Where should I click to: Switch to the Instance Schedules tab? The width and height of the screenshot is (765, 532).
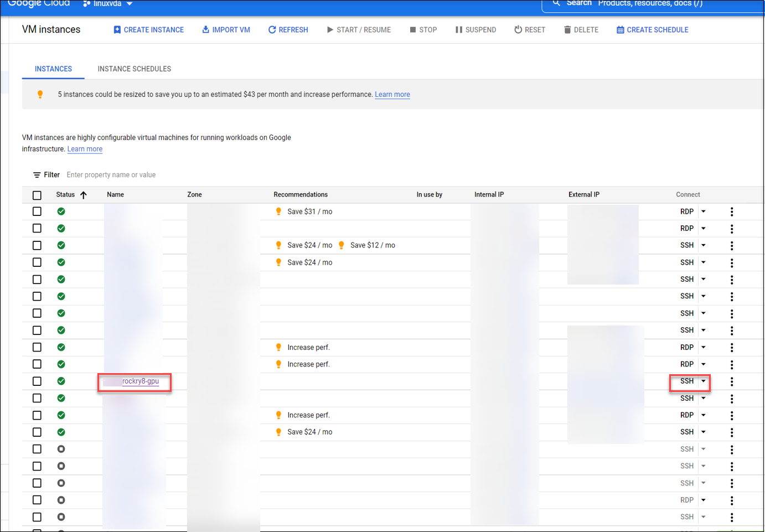pos(134,69)
